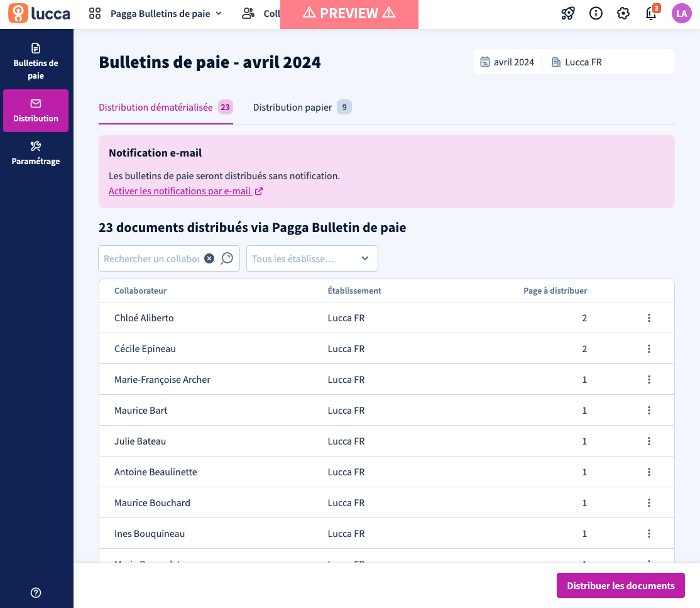This screenshot has width=700, height=608.
Task: Click Lucca FR in Julie Bateau row
Action: pos(346,441)
